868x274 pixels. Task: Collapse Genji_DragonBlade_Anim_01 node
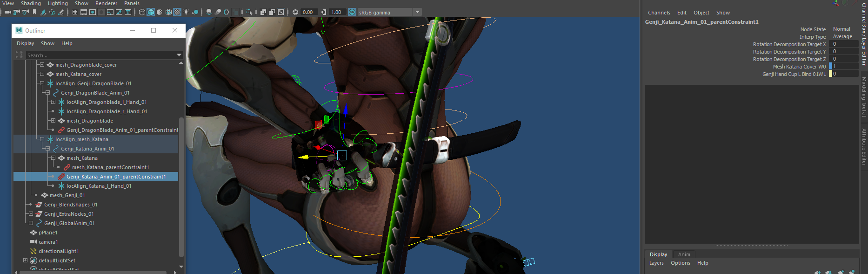(x=47, y=93)
